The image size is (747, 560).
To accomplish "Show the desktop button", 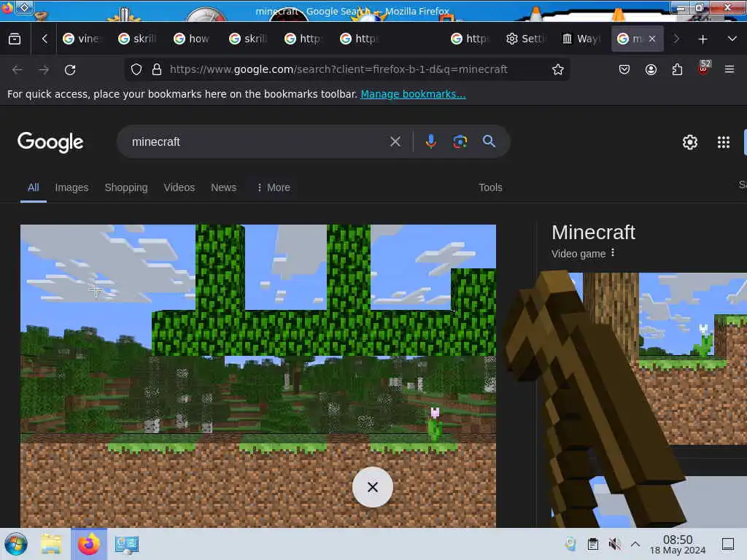I will [x=727, y=544].
